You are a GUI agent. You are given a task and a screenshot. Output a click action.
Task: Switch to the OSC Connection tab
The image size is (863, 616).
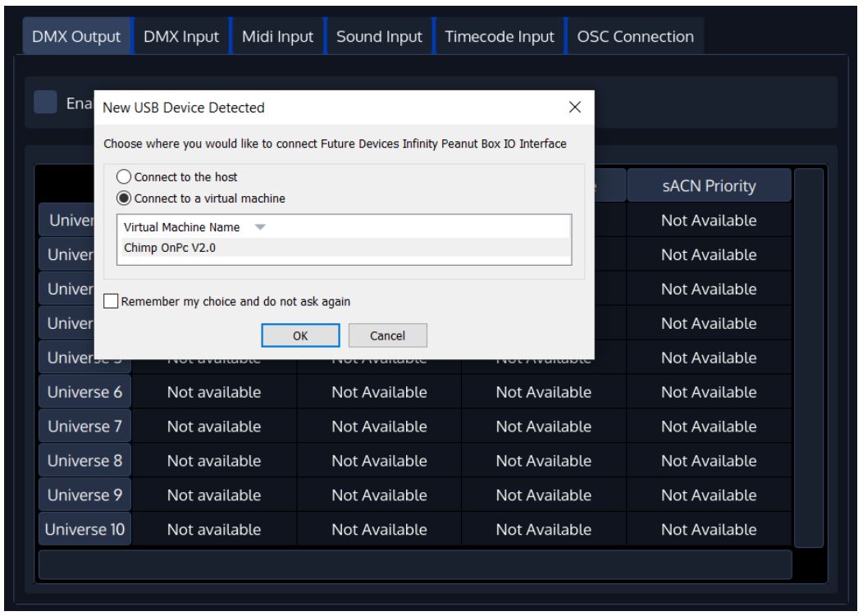[x=636, y=36]
